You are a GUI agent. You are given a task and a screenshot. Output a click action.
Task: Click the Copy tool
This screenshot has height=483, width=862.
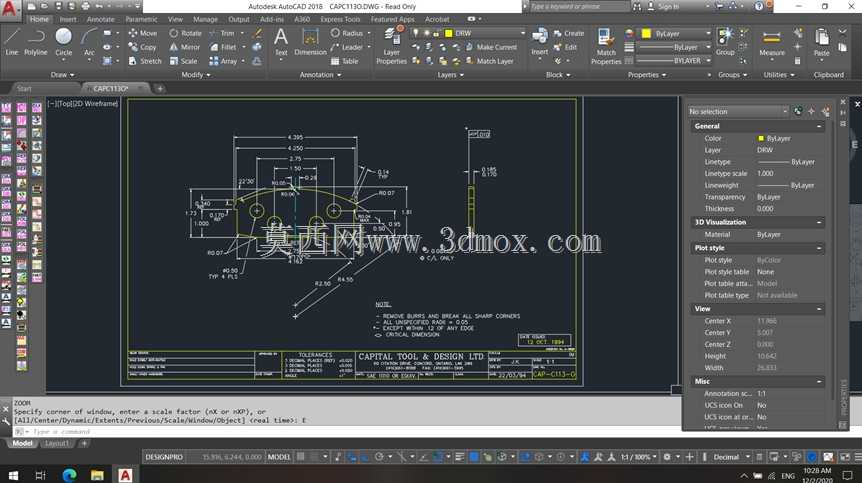coord(143,47)
